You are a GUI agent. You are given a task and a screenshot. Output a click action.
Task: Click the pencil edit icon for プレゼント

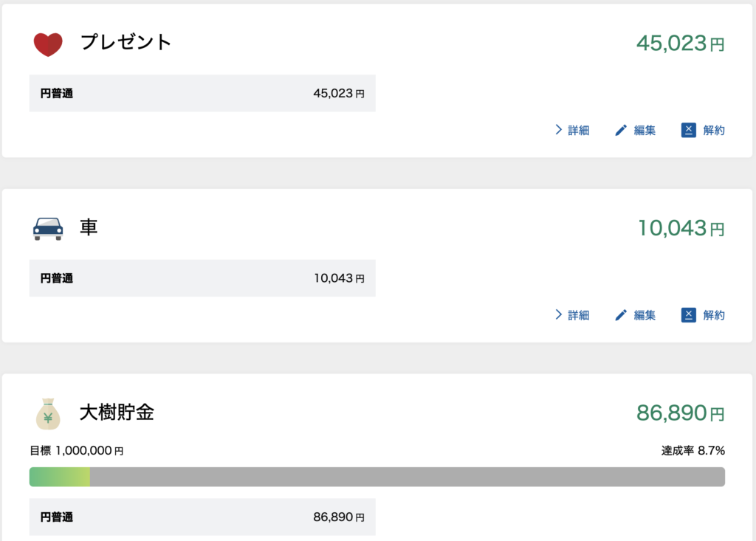click(621, 131)
